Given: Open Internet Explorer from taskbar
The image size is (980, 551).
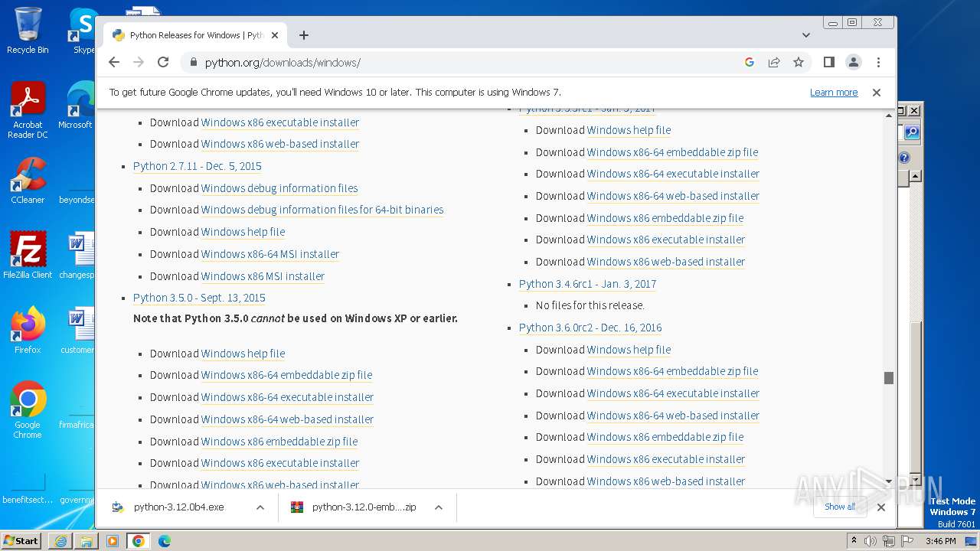Looking at the screenshot, I should tap(60, 541).
